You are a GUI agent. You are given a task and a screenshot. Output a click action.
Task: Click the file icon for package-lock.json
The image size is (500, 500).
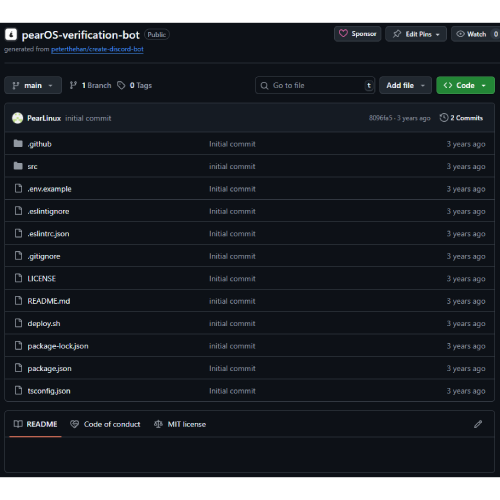[19, 346]
